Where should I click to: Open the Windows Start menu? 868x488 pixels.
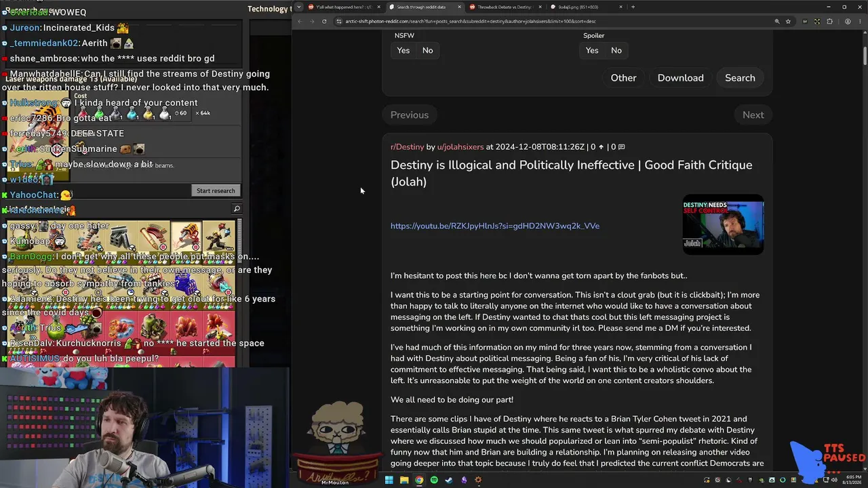click(389, 480)
